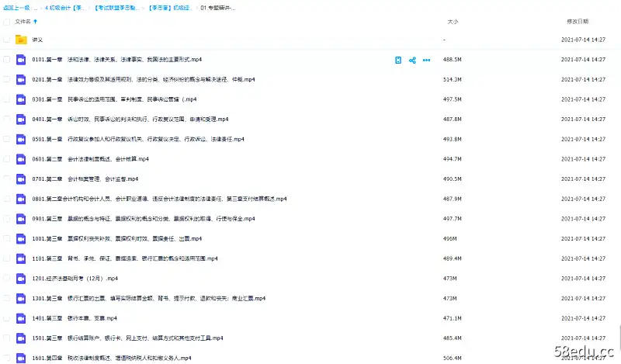
Task: Open file '0801.第二章会计机构和会计人员...mp4'
Action: (x=160, y=199)
